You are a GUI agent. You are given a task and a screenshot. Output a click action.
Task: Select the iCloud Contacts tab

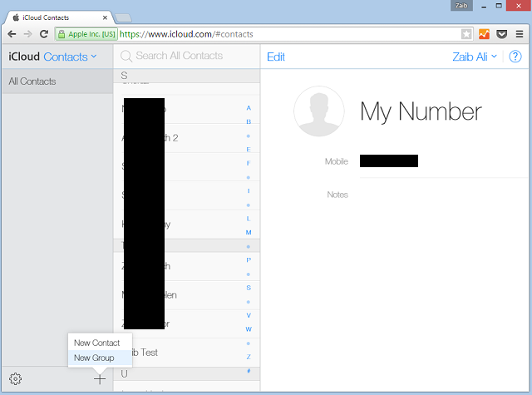57,17
